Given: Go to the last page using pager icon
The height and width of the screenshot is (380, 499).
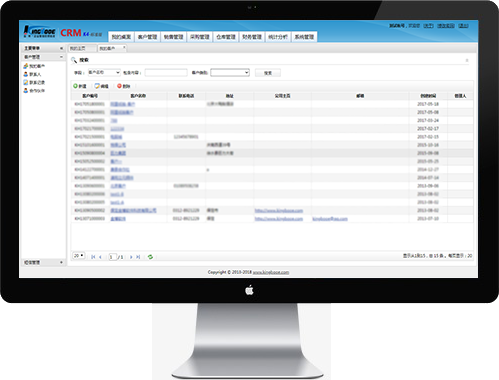Looking at the screenshot, I should click(x=138, y=257).
